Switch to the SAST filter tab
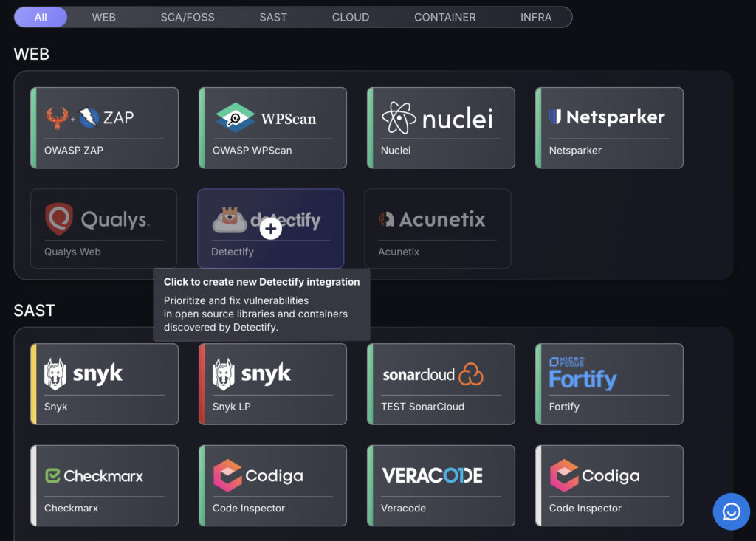 pos(273,18)
